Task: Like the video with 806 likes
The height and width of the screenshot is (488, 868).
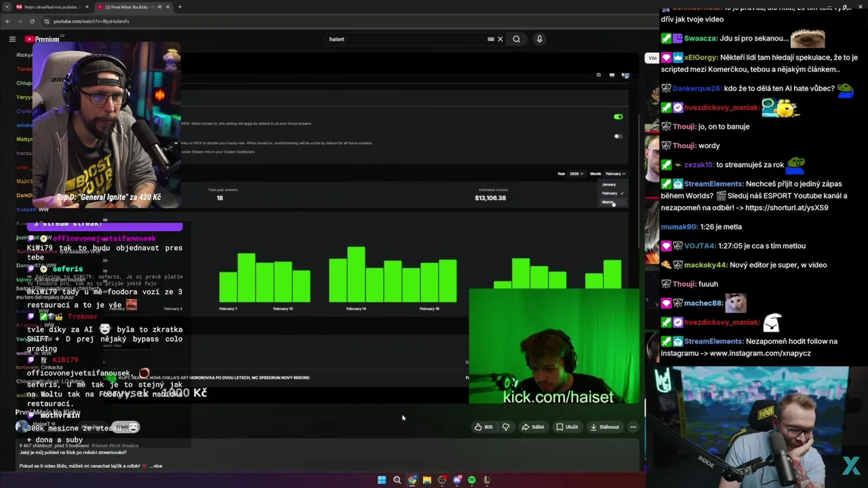Action: pos(484,427)
